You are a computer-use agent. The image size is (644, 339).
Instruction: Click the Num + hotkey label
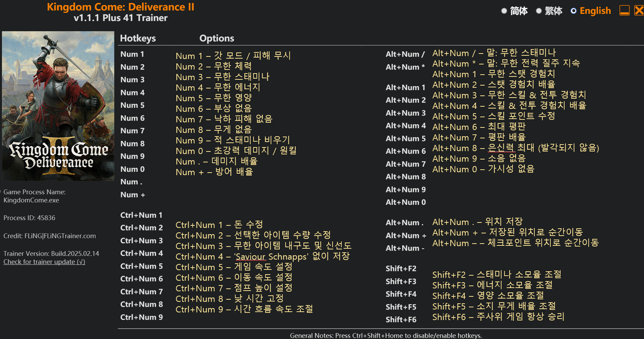click(x=133, y=195)
